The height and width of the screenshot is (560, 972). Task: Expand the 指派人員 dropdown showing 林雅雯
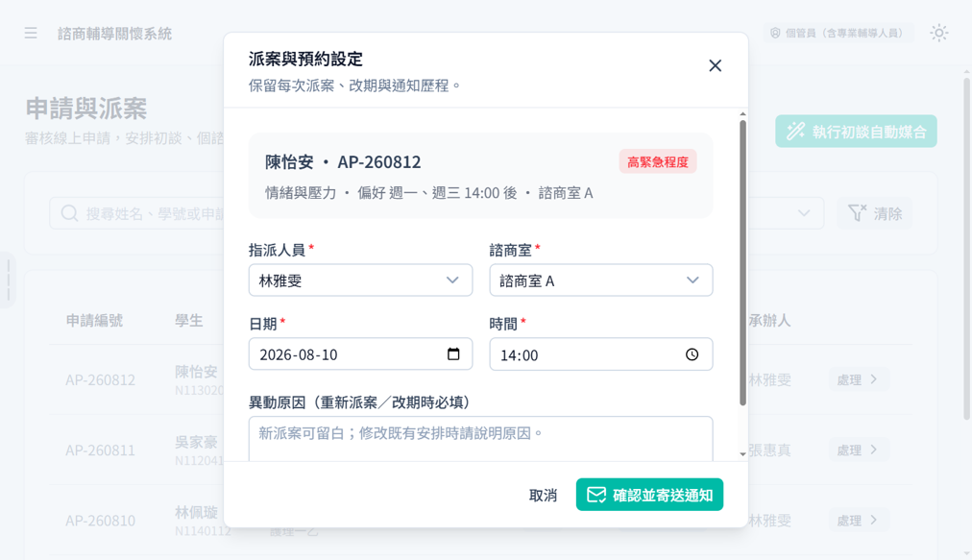(360, 280)
